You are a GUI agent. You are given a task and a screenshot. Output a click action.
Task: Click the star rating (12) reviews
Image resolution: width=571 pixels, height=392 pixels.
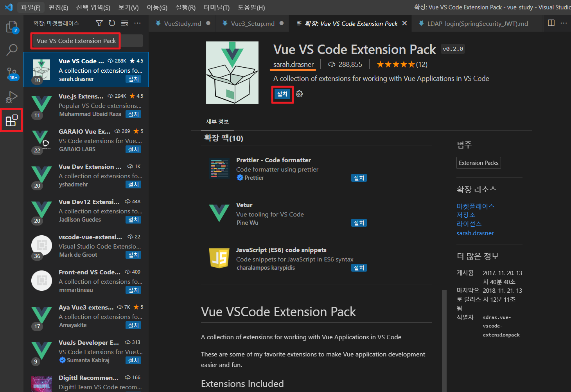(402, 64)
